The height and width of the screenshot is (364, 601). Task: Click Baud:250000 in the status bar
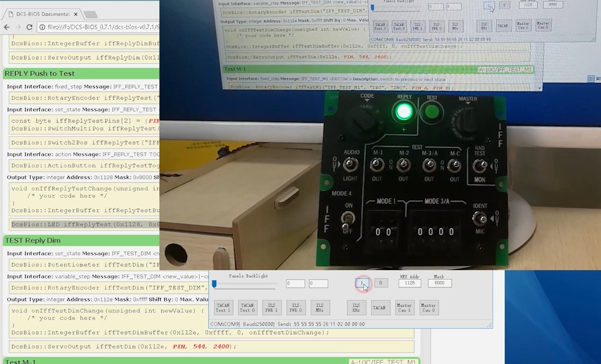(258, 324)
